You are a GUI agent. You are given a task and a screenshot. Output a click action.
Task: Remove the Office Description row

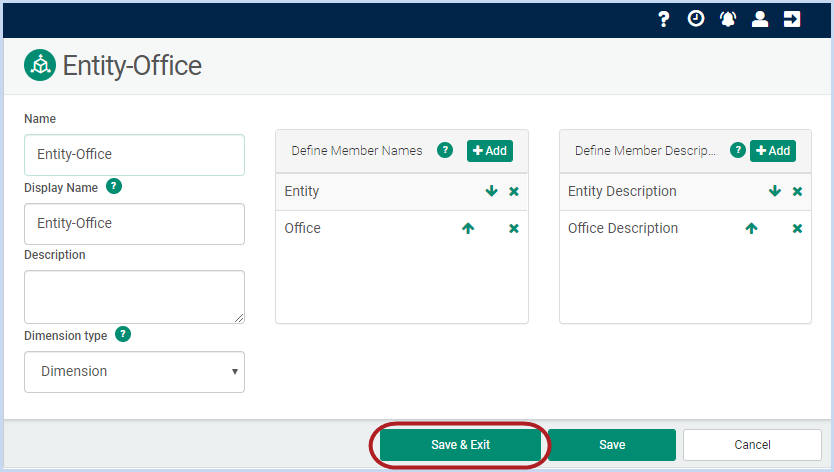[797, 229]
